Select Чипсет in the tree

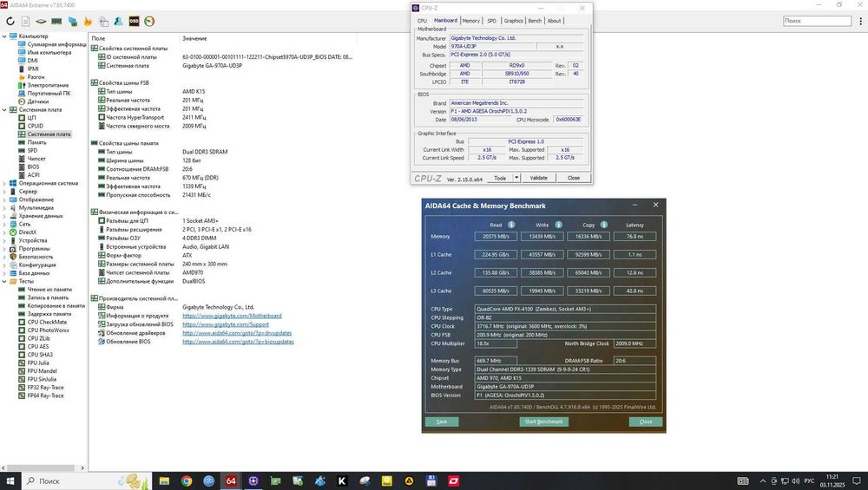pyautogui.click(x=36, y=159)
